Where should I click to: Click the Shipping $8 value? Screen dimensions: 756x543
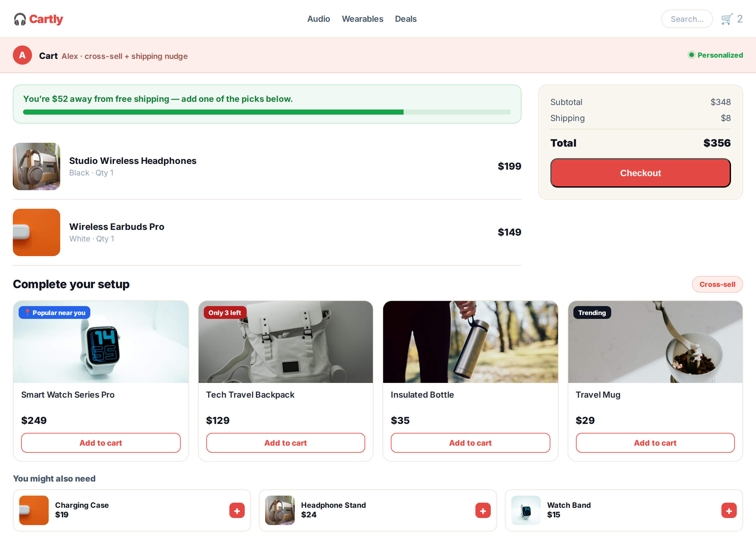point(725,118)
